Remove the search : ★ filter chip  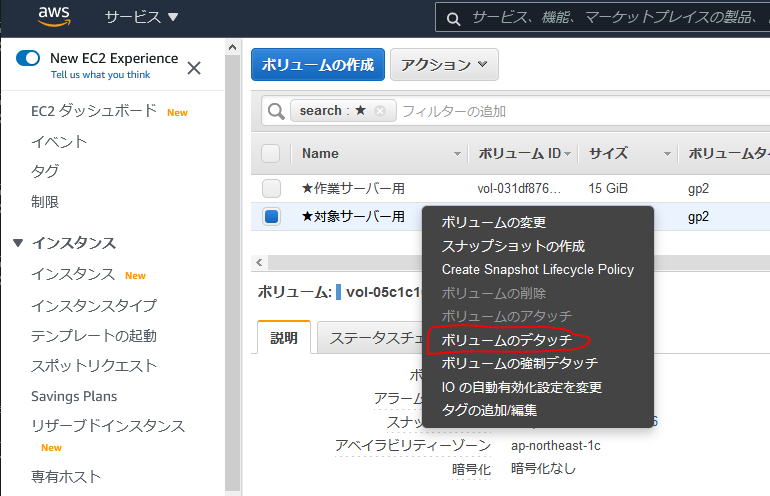[x=380, y=110]
